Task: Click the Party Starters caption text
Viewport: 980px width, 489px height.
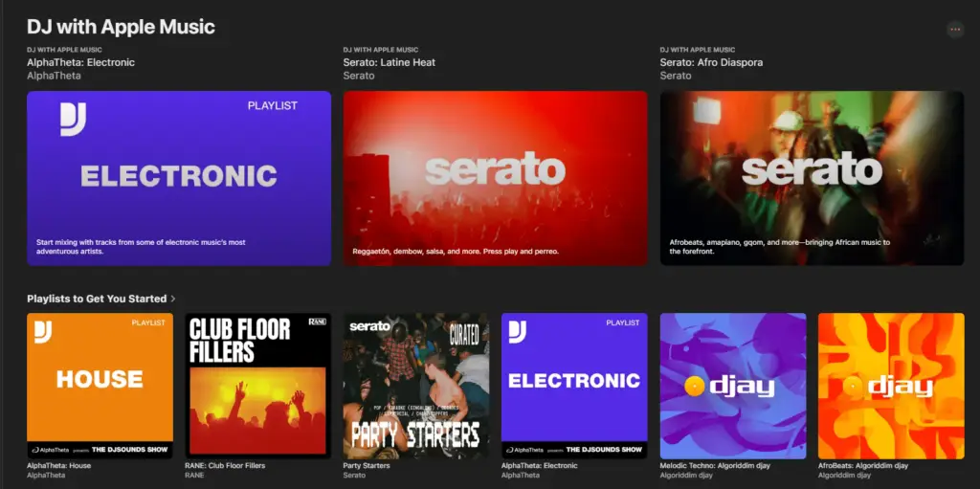Action: pyautogui.click(x=367, y=466)
